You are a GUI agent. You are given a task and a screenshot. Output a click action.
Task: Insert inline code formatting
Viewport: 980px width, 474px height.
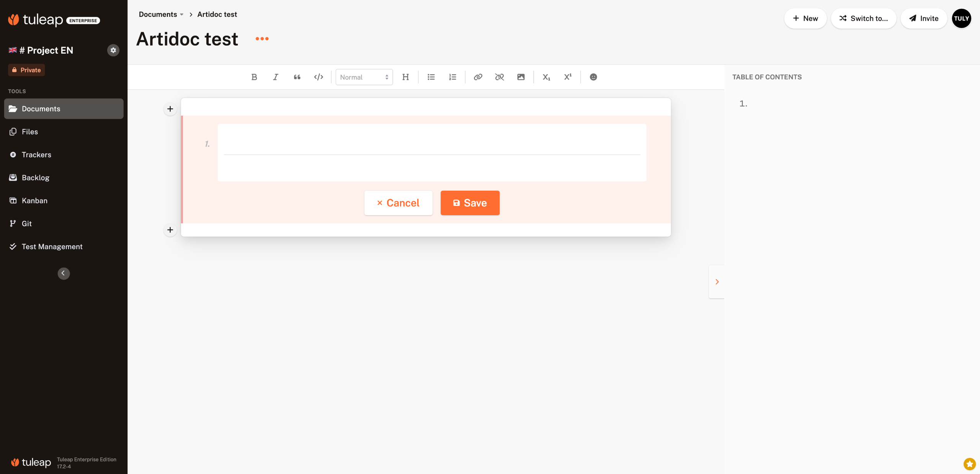[318, 77]
